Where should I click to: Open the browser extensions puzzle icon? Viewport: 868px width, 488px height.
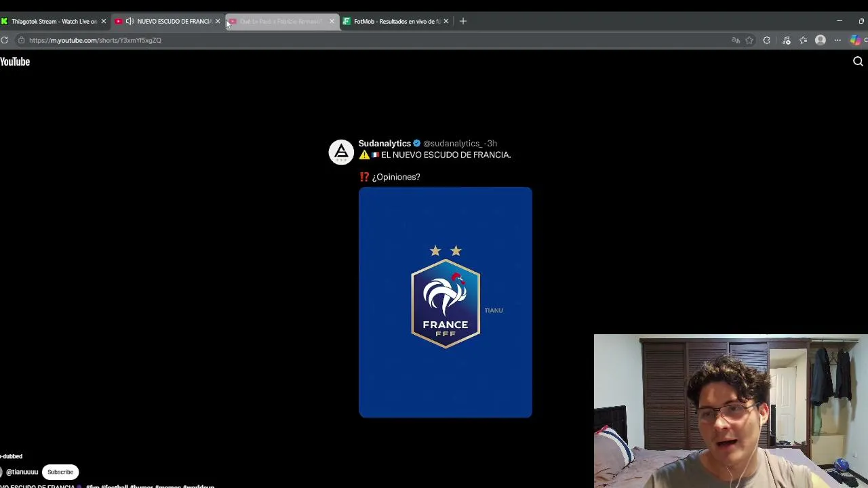point(766,41)
